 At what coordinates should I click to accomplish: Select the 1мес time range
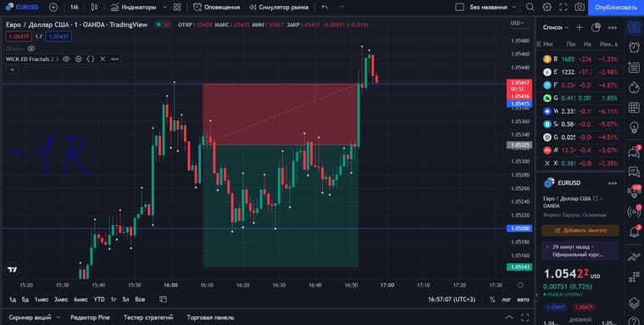tap(41, 300)
